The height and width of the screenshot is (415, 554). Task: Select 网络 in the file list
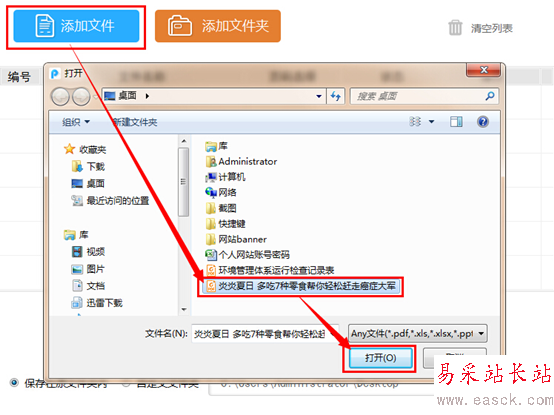pos(221,192)
